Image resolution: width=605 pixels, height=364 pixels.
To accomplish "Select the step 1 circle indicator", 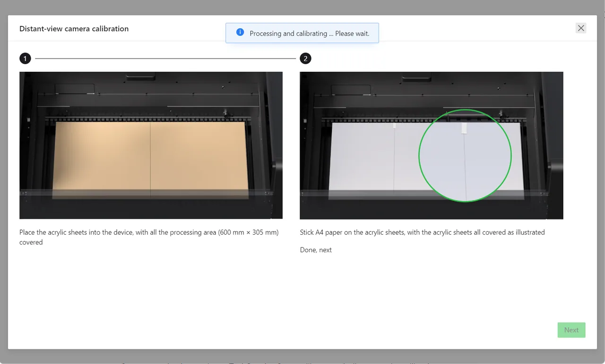I will (25, 59).
